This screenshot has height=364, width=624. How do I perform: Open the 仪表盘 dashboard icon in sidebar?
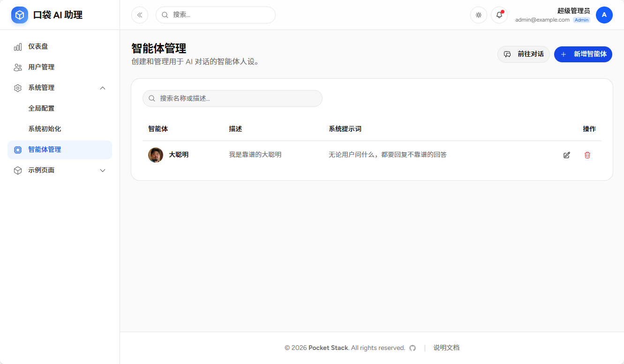17,46
